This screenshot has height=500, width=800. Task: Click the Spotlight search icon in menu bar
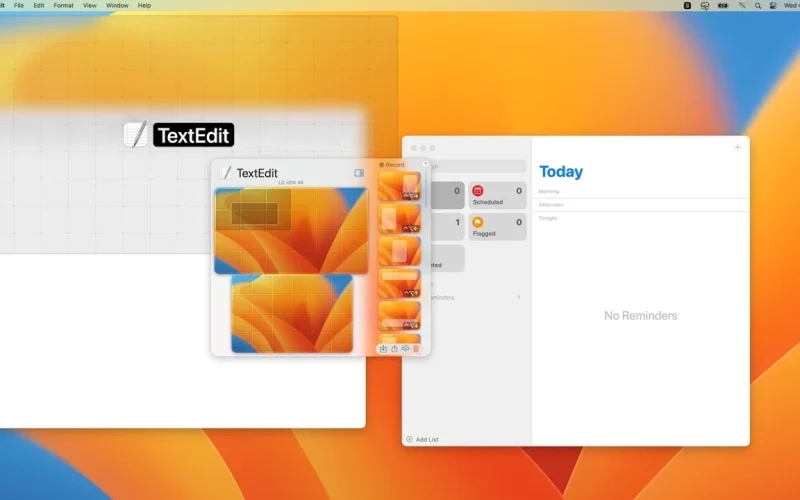(x=758, y=6)
